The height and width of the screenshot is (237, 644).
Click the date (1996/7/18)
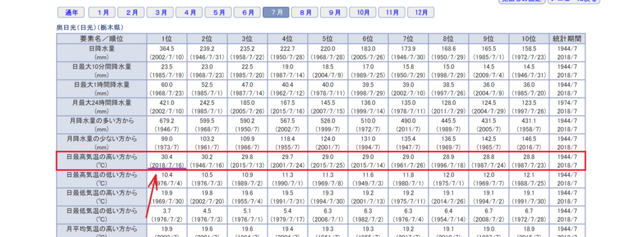(x=448, y=165)
